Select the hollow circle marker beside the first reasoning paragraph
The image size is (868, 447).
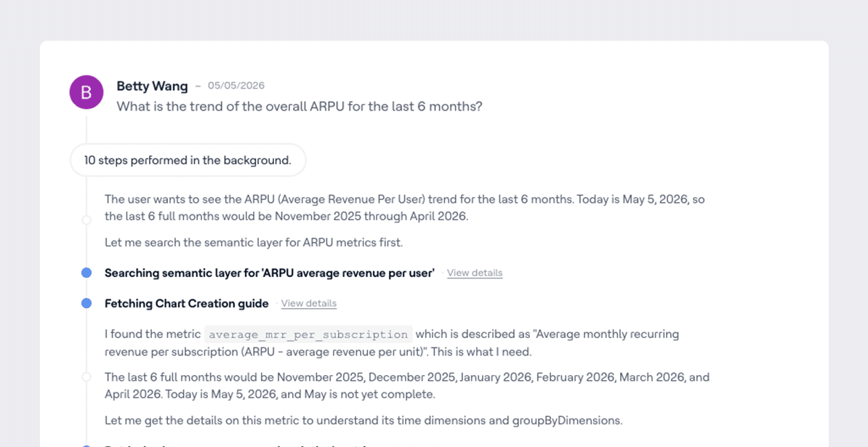pos(87,220)
